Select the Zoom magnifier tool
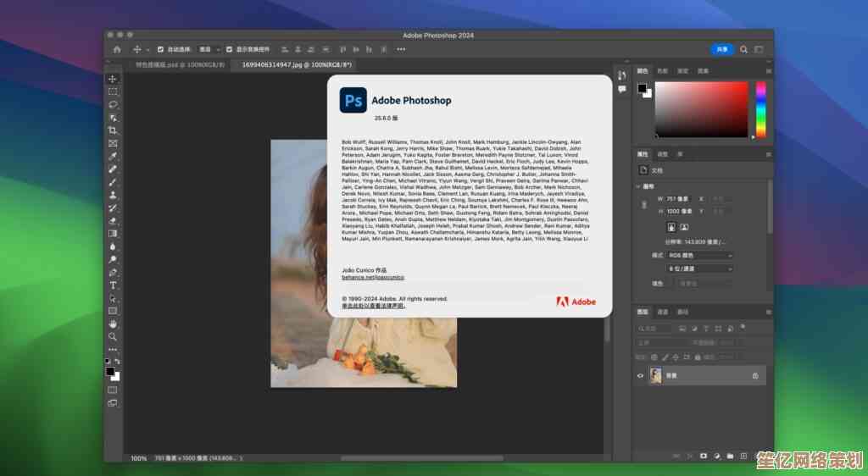Viewport: 868px width, 476px height. (x=113, y=336)
